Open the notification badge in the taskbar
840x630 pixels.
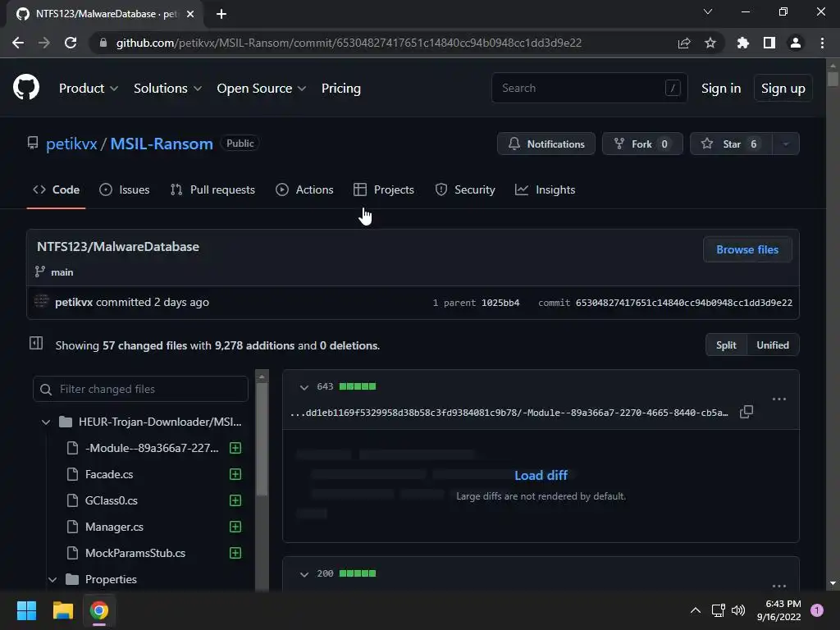point(817,610)
